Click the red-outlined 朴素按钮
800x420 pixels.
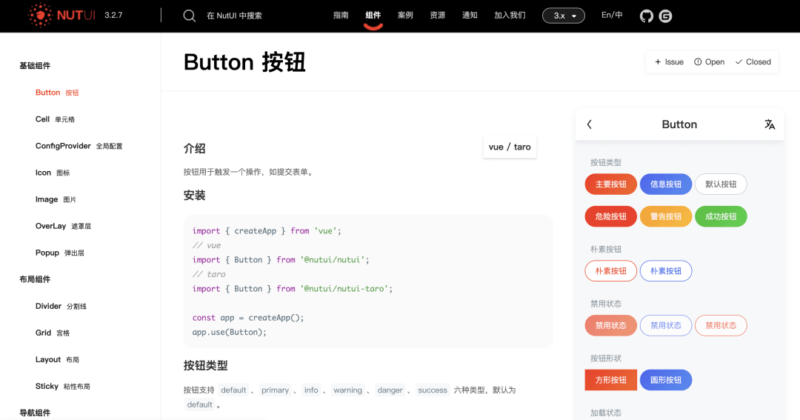611,271
